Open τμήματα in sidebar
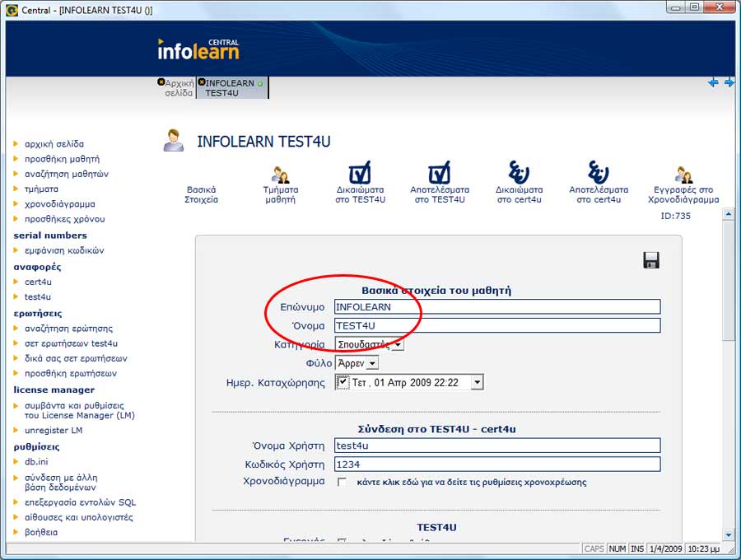The width and height of the screenshot is (741, 560). 42,189
